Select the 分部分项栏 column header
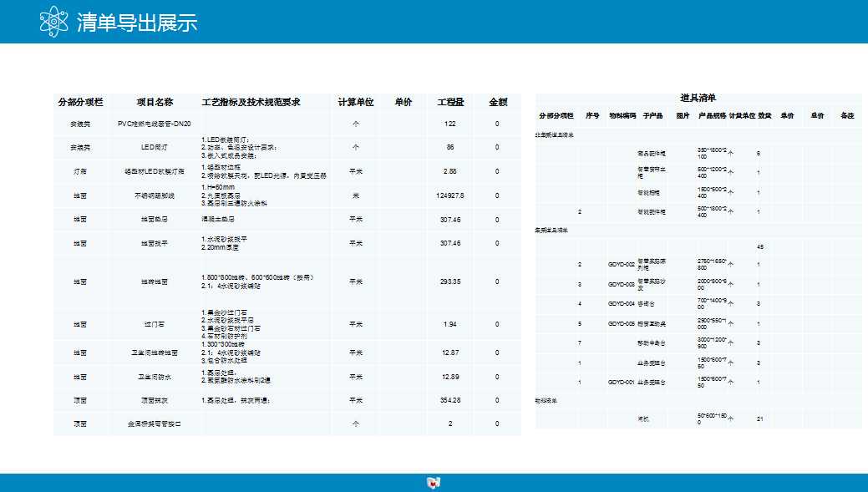868x492 pixels. 84,102
